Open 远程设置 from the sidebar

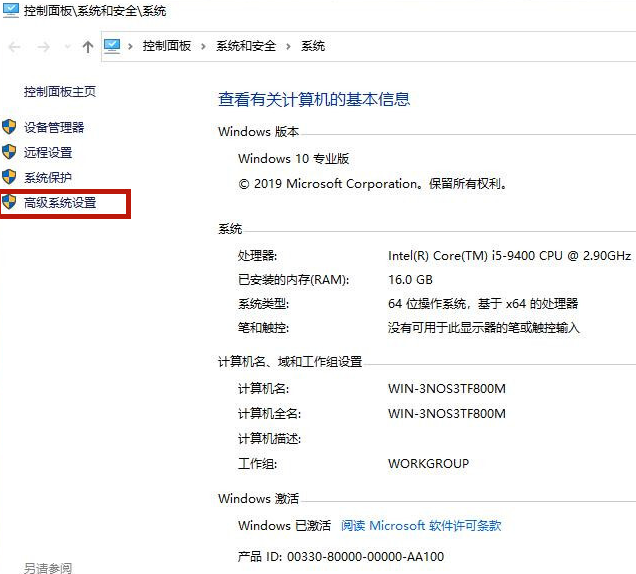click(48, 153)
